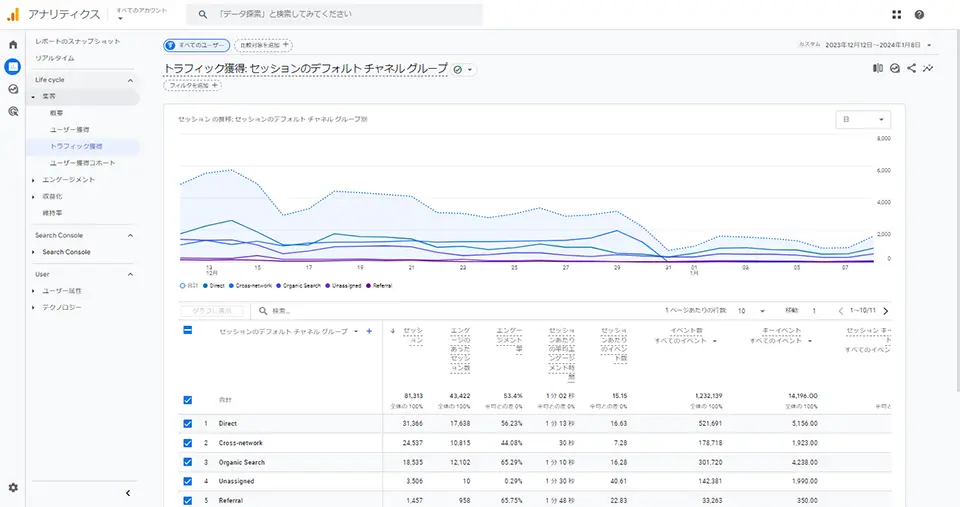This screenshot has width=960, height=507.
Task: Add dimension with blue plus icon
Action: (x=369, y=331)
